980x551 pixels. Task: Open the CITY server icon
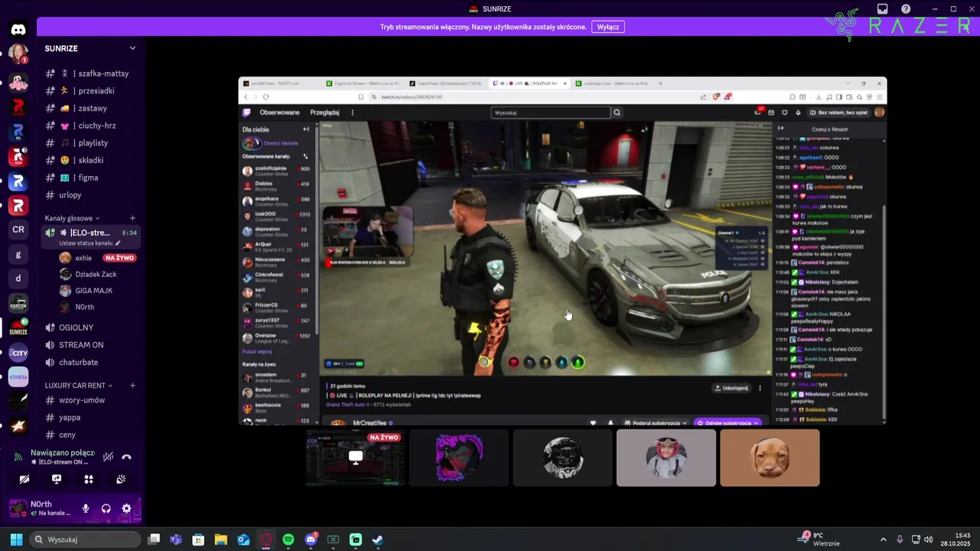(18, 353)
